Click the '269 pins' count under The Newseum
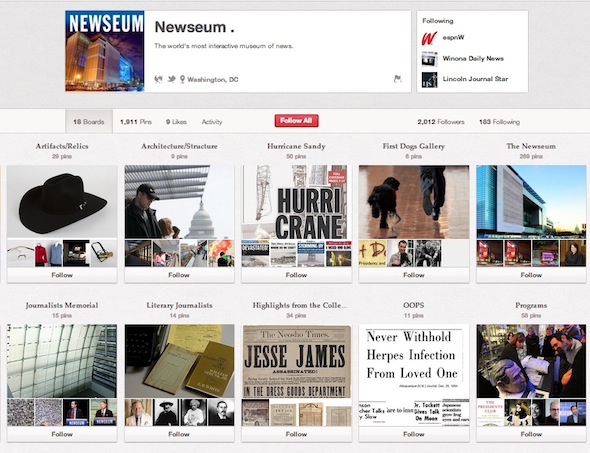The width and height of the screenshot is (590, 453). point(531,157)
